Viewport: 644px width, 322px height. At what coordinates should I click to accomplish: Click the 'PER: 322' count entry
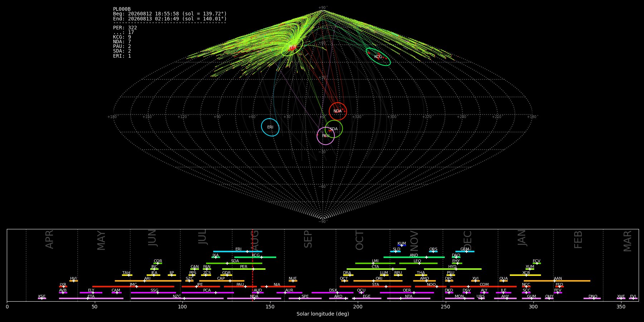(x=125, y=28)
